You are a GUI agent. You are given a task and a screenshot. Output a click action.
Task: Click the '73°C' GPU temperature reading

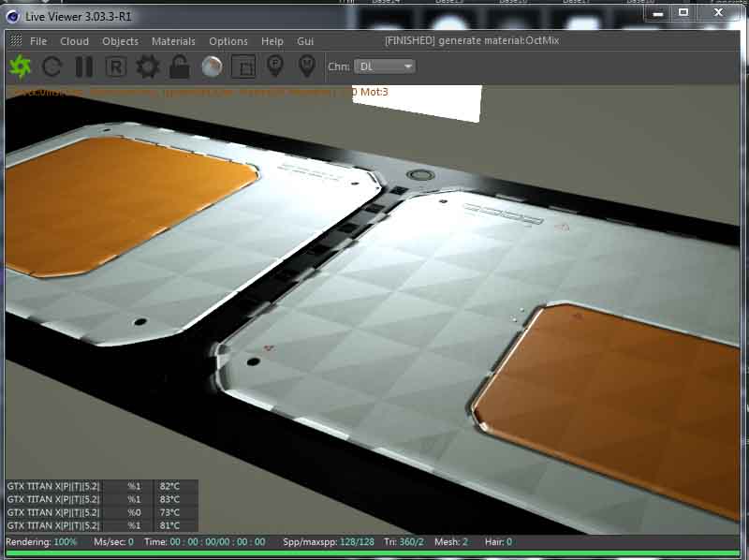click(169, 512)
